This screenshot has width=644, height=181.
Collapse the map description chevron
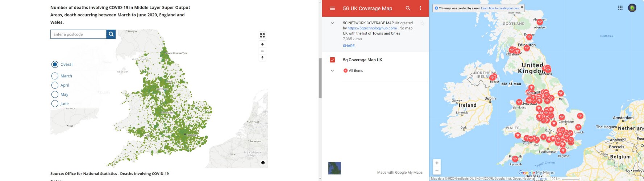click(x=332, y=23)
